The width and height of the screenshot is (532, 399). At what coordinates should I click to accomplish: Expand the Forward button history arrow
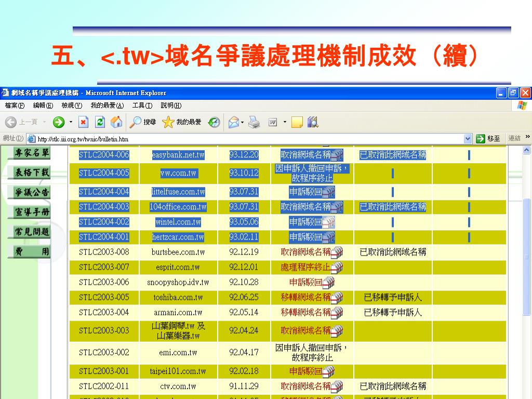(71, 122)
